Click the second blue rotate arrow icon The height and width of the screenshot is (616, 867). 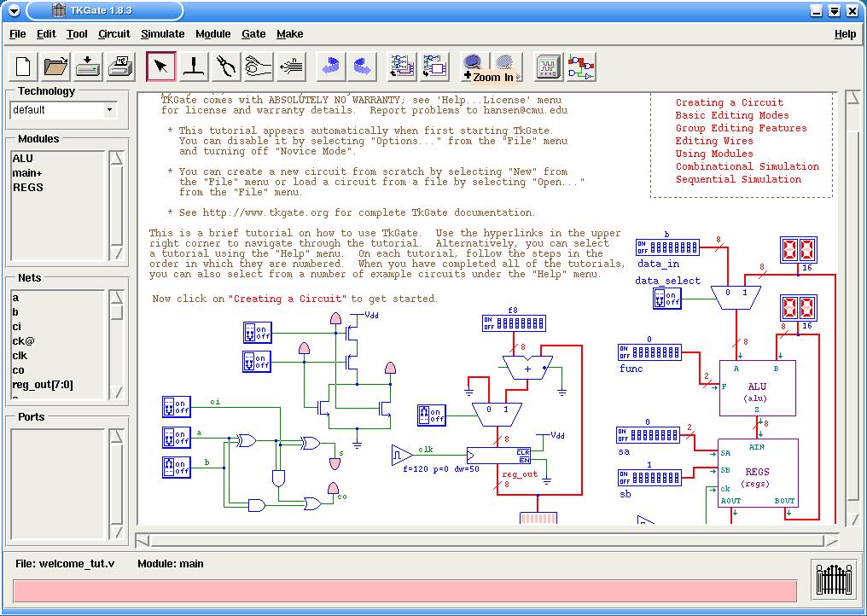tap(364, 67)
